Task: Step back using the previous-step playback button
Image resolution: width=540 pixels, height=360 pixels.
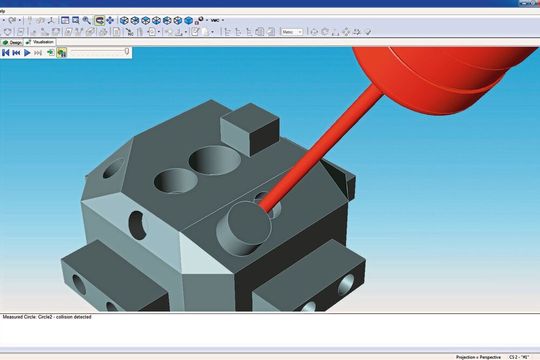Action: tap(16, 53)
